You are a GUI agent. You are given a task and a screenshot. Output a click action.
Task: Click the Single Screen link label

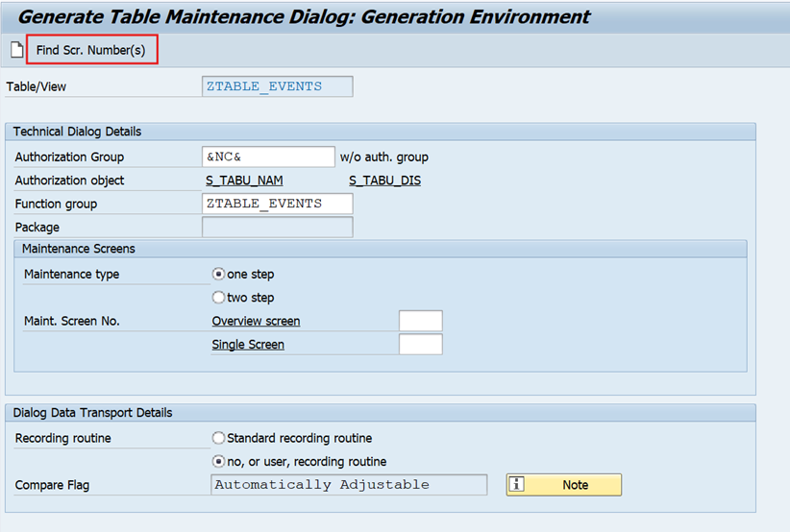(248, 345)
